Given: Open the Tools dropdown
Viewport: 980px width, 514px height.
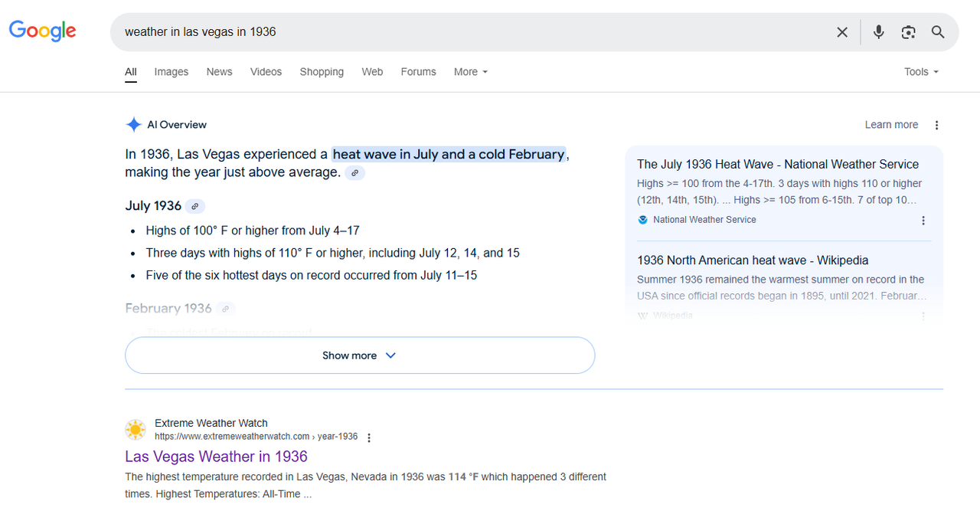Looking at the screenshot, I should [x=921, y=72].
